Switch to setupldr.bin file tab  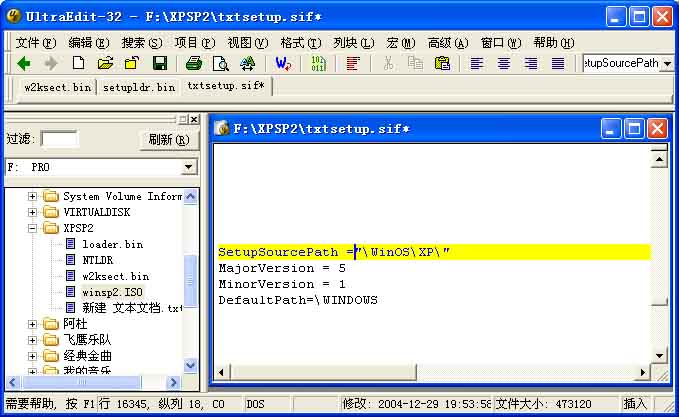point(139,87)
